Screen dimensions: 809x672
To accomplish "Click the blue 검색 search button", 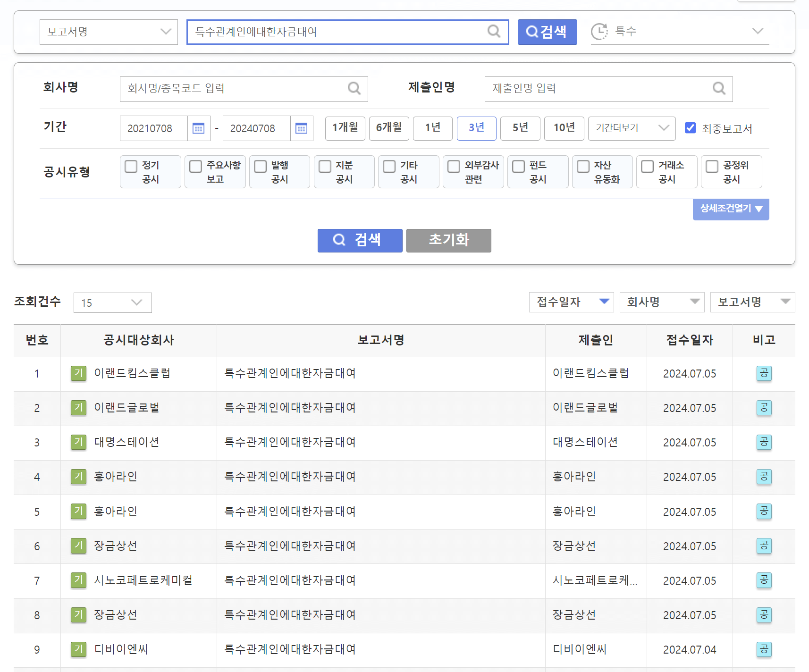I will 360,240.
